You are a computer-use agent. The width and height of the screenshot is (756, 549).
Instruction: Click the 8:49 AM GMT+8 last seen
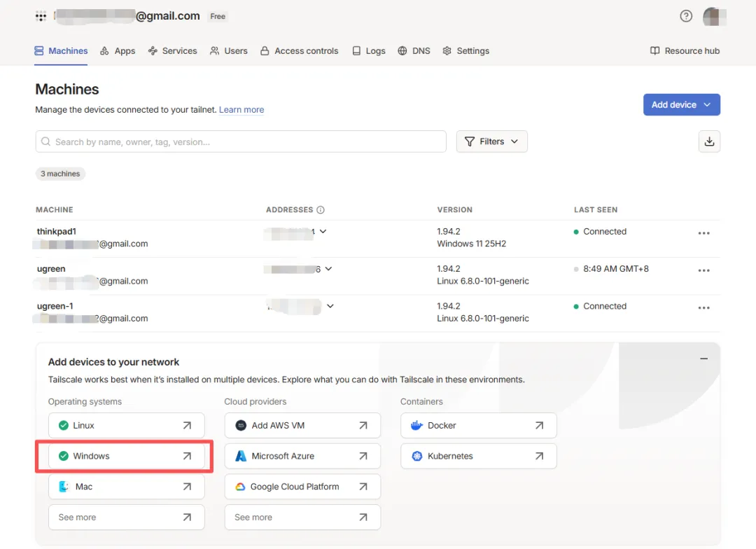pos(616,269)
